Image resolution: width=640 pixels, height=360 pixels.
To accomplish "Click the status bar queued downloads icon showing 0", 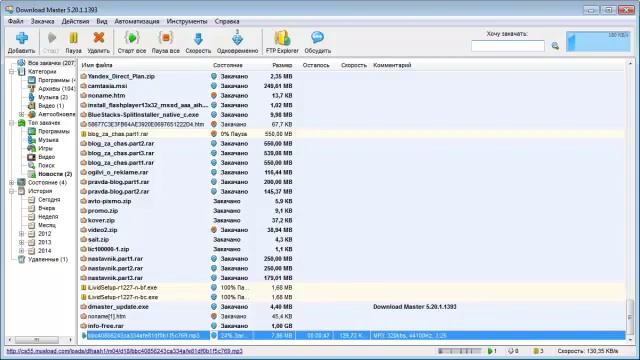I will tap(510, 351).
